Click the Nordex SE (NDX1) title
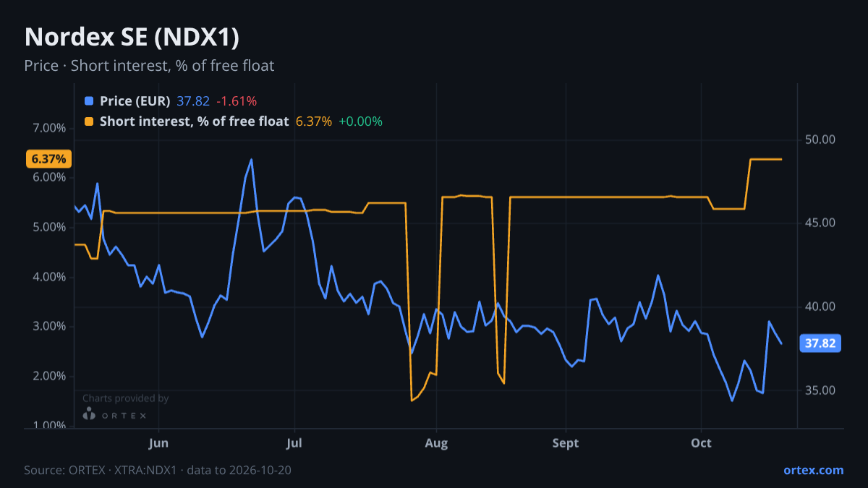The width and height of the screenshot is (868, 488). (x=132, y=37)
